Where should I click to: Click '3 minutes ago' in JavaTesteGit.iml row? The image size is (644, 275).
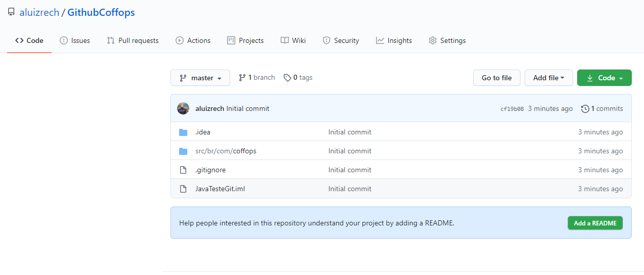click(x=601, y=189)
